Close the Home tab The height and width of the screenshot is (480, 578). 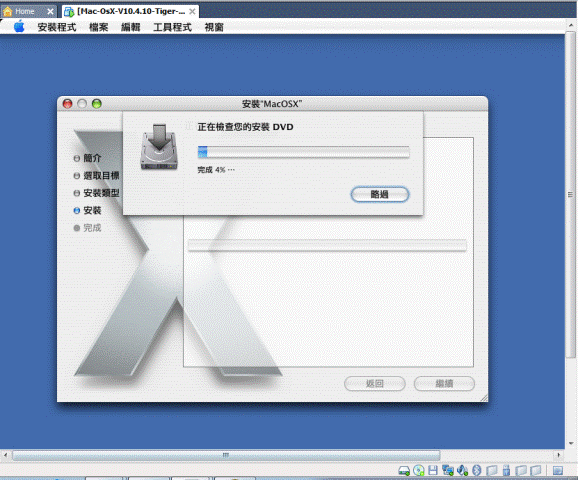pos(50,12)
